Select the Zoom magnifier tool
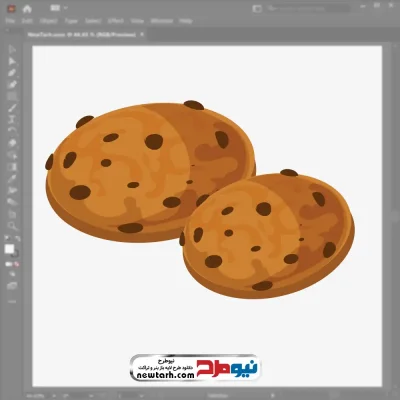The width and height of the screenshot is (400, 400). pos(12,226)
